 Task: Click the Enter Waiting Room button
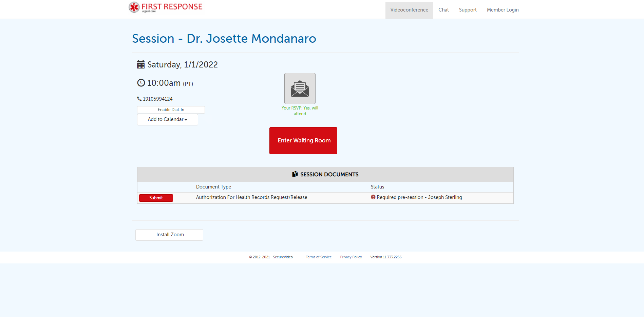click(x=303, y=140)
